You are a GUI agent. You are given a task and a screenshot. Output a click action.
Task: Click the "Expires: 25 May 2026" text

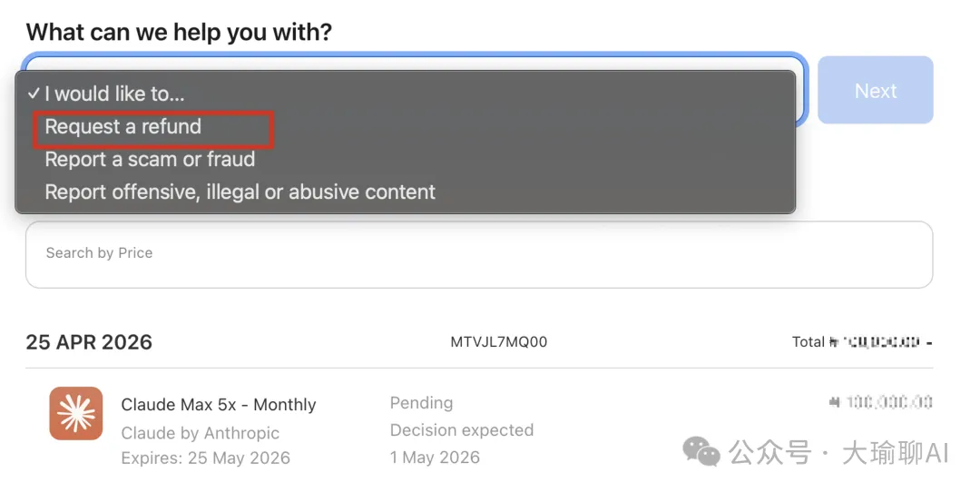(x=205, y=458)
